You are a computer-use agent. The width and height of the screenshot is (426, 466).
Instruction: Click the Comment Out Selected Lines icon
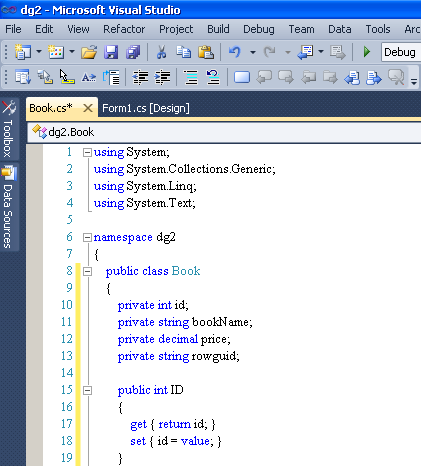click(x=191, y=77)
